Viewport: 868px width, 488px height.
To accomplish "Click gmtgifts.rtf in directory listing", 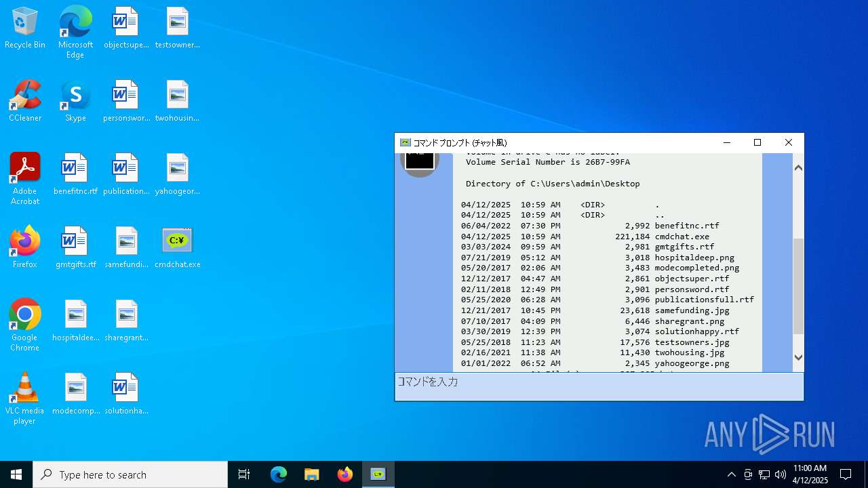I will click(684, 247).
